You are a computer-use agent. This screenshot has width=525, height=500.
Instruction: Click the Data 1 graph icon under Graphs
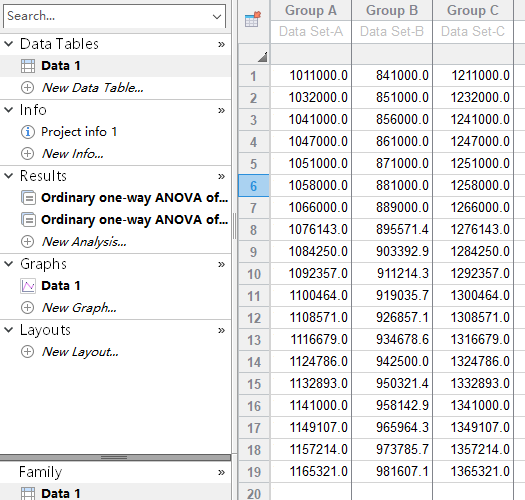tap(28, 286)
